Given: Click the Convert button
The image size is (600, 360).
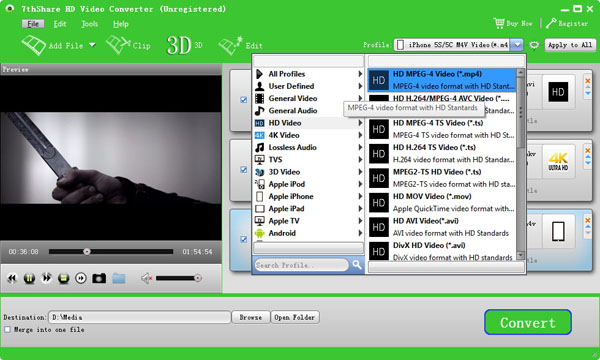Looking at the screenshot, I should click(528, 322).
